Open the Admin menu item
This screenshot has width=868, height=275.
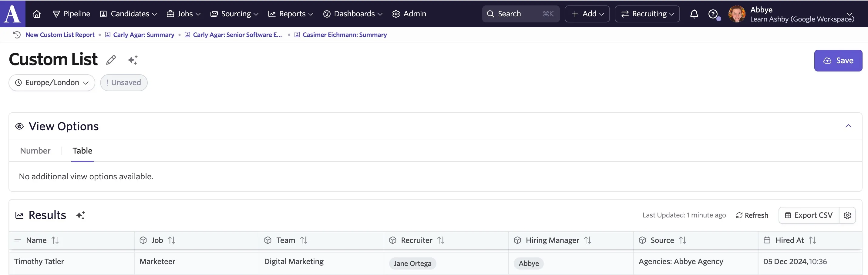(x=409, y=14)
